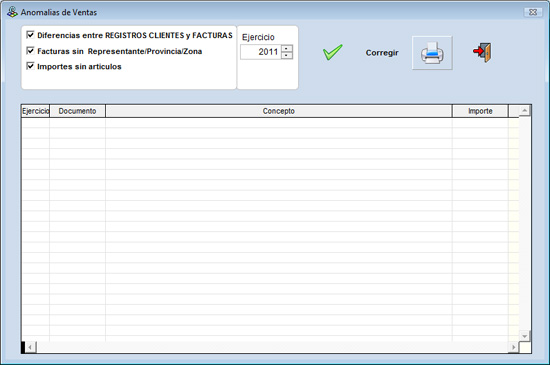Increase Ejercicio year with up spinner arrow
The height and width of the screenshot is (365, 550).
287,49
